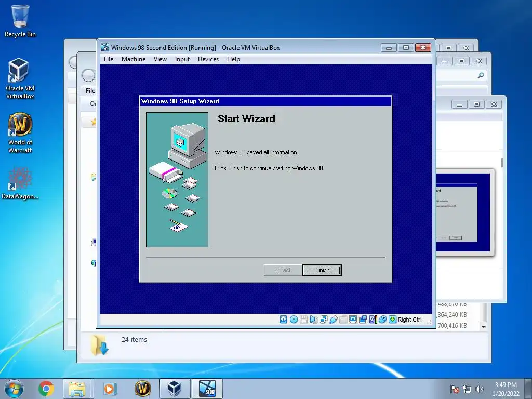
Task: Click the clock showing 3:49 PM
Action: tap(506, 385)
